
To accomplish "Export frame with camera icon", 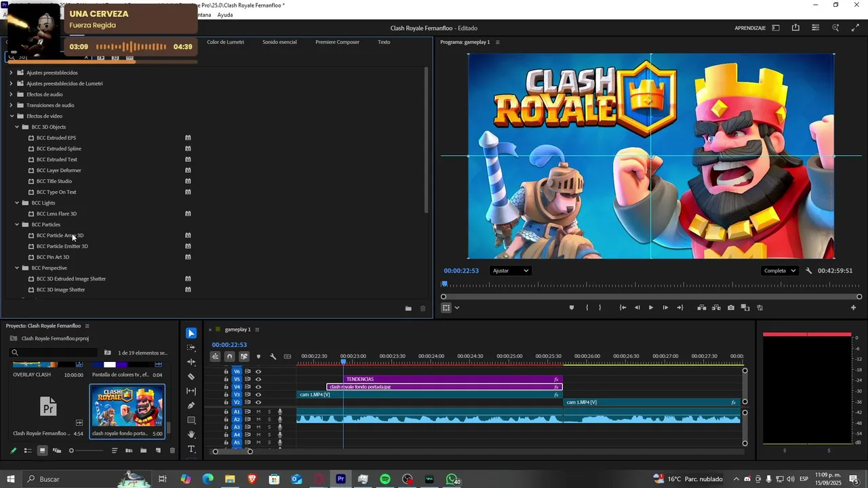I will point(730,308).
